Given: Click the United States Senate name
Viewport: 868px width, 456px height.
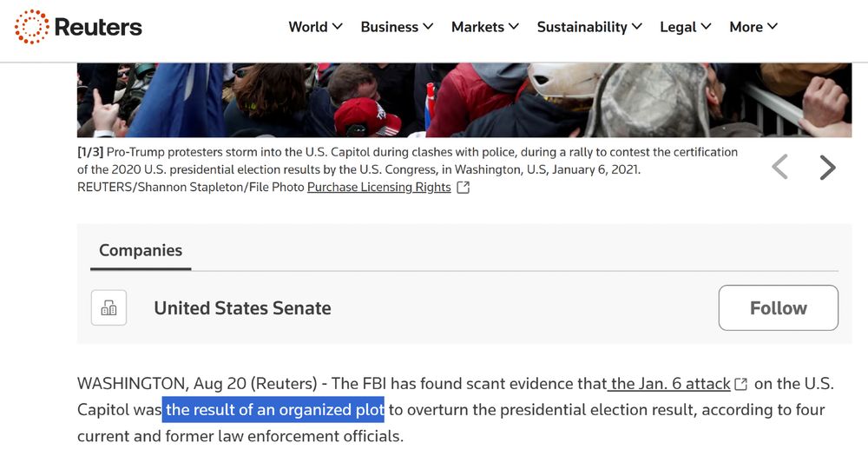Looking at the screenshot, I should pyautogui.click(x=242, y=308).
